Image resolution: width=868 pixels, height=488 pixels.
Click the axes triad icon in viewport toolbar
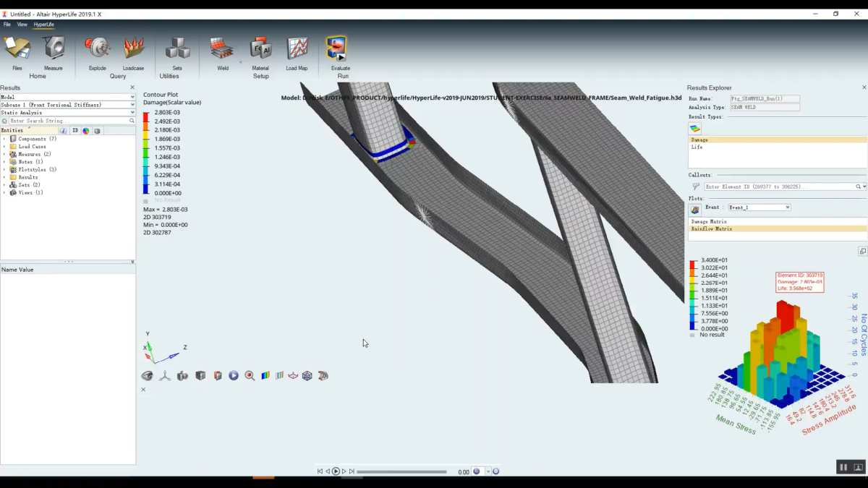click(165, 376)
